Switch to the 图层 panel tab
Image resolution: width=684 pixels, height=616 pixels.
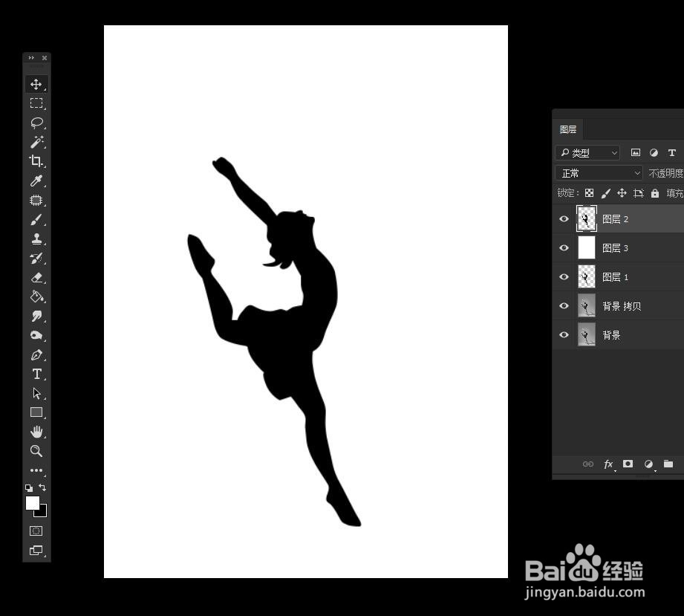pos(568,129)
